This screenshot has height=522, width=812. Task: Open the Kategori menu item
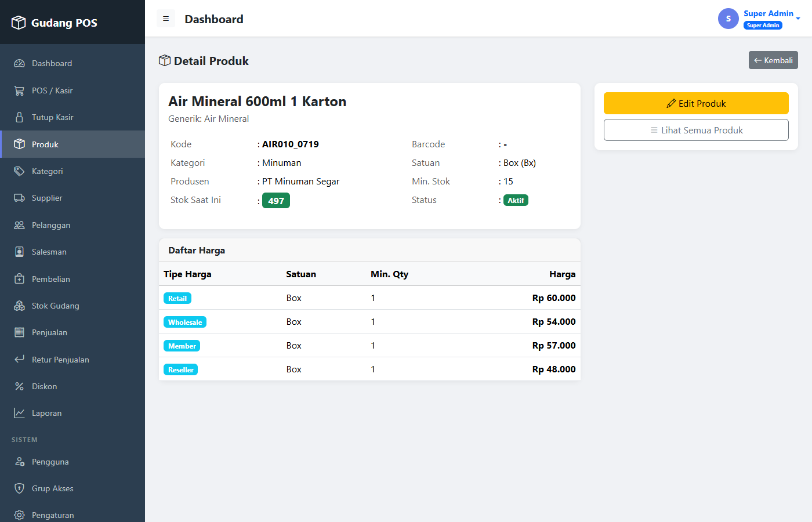coord(72,171)
